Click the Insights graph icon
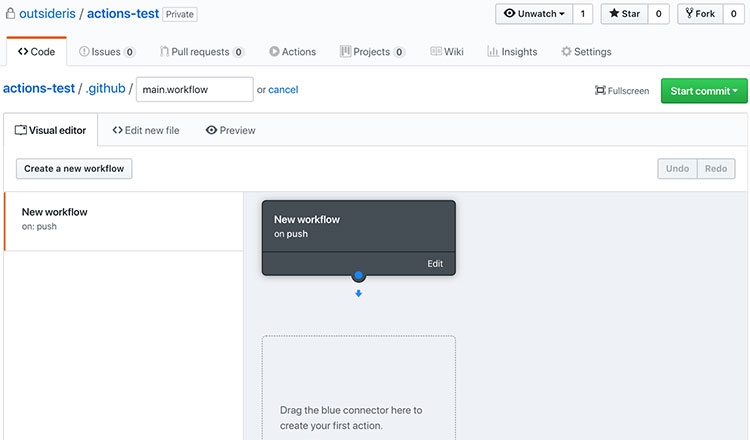Viewport: 750px width, 440px height. click(493, 51)
